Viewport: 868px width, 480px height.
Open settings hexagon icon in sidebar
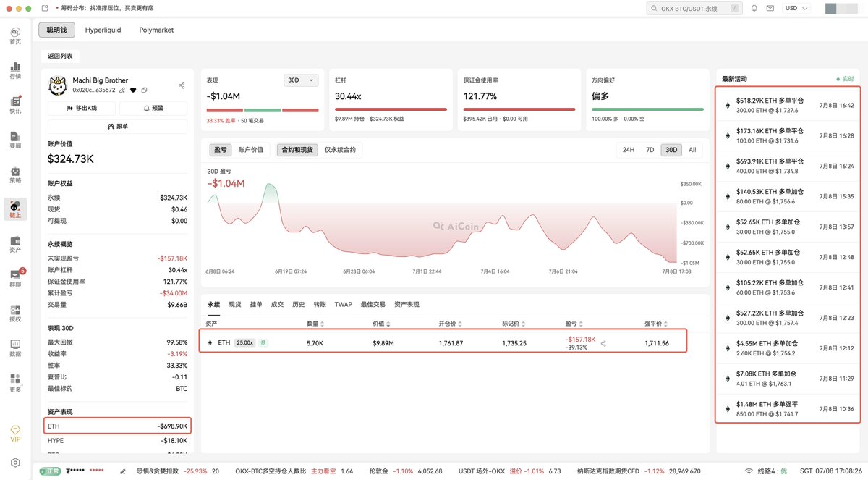(x=15, y=463)
